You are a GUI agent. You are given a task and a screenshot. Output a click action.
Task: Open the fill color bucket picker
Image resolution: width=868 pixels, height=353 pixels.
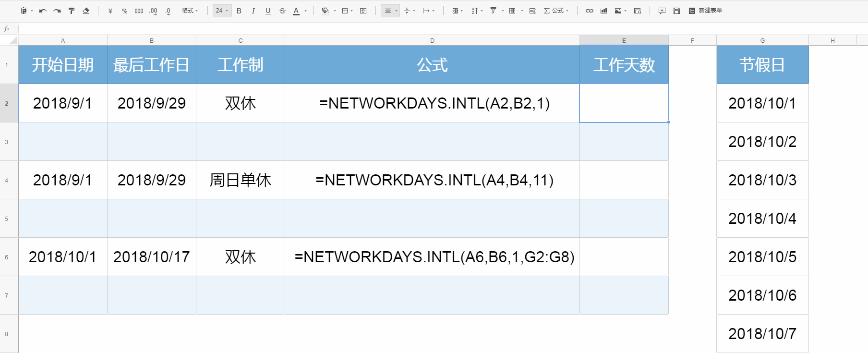tap(325, 11)
